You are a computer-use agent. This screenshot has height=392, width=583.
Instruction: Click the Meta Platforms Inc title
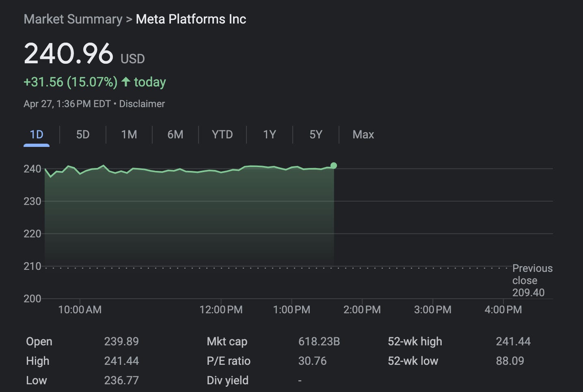coord(191,19)
